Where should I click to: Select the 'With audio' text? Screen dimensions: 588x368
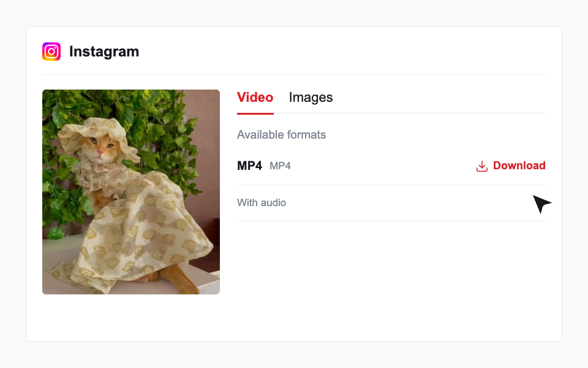(262, 203)
